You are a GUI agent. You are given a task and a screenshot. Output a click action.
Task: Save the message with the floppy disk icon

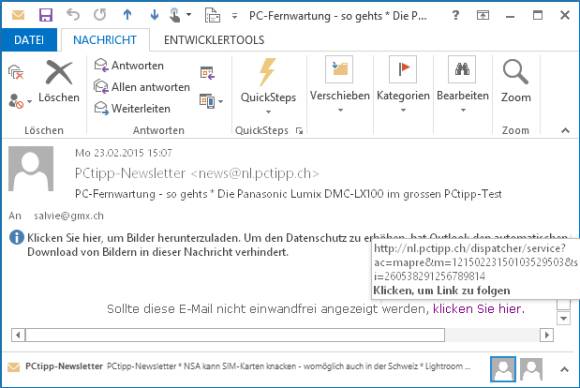pyautogui.click(x=46, y=15)
